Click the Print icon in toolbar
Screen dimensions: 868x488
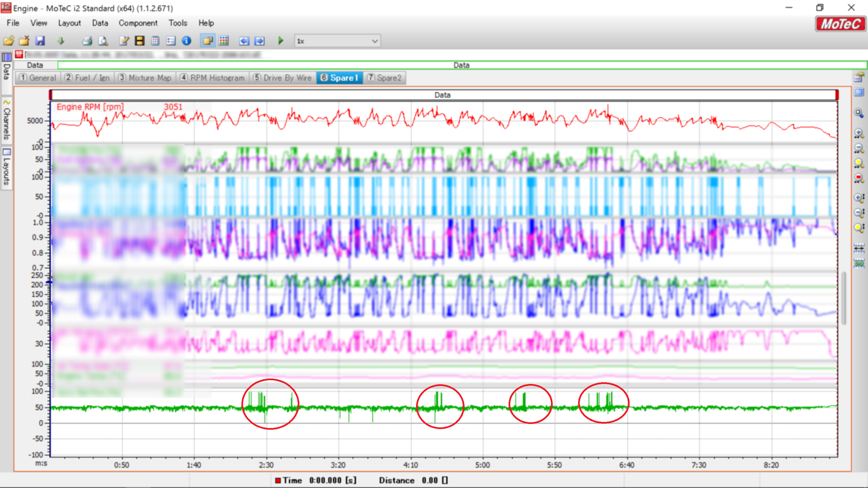coord(87,41)
